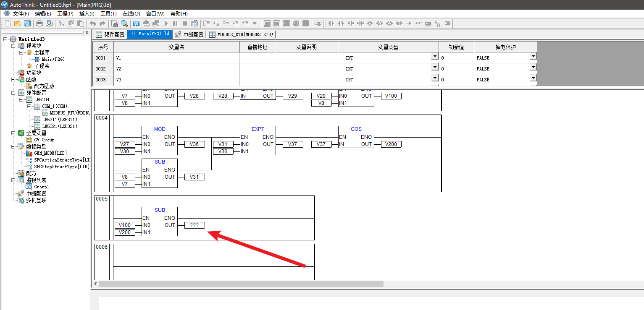
Task: Select 多机互联 in project tree
Action: (36, 200)
